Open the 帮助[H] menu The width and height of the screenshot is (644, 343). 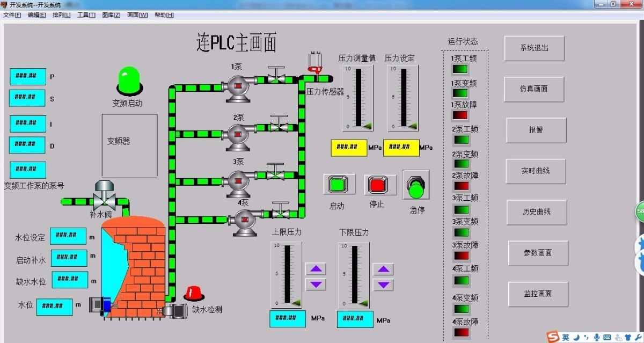(x=164, y=15)
